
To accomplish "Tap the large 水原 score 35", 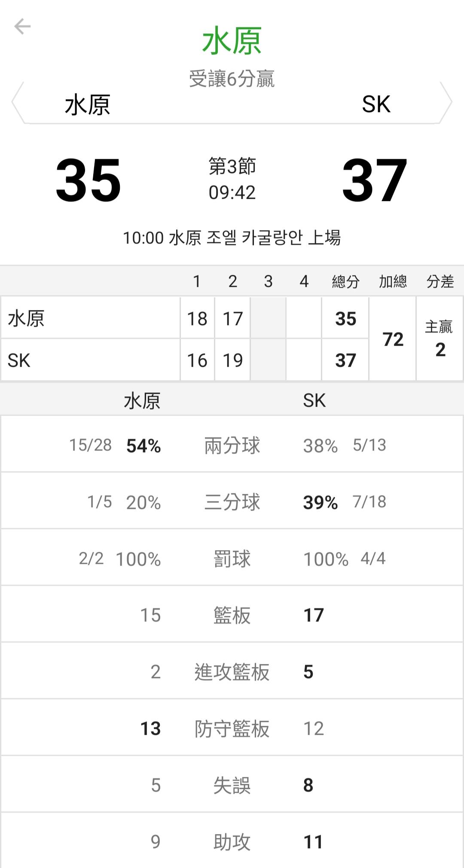I will [89, 180].
